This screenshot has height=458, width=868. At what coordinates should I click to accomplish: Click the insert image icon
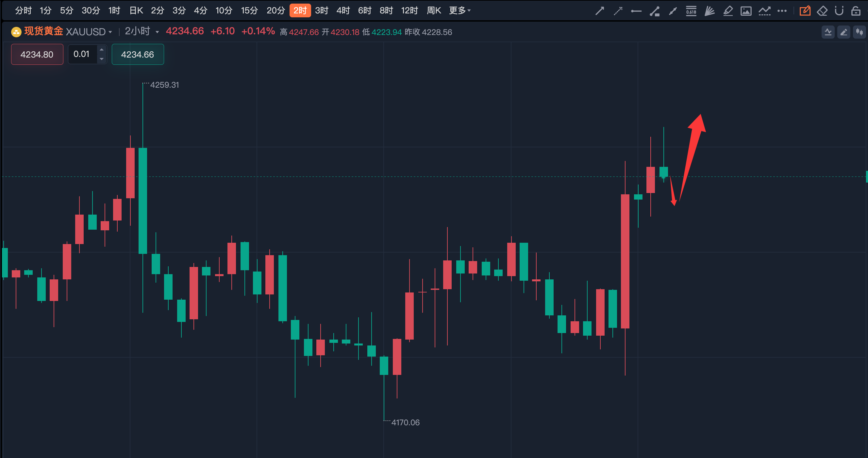746,11
